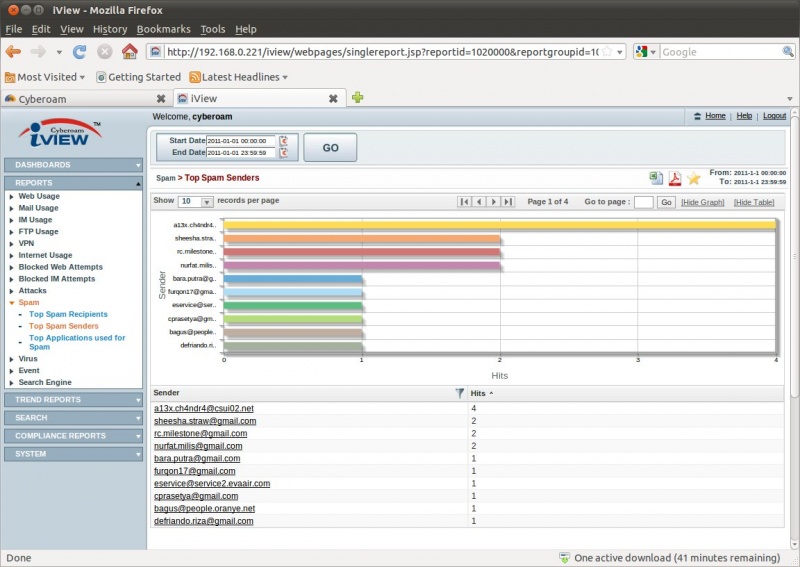Viewport: 800px width, 567px height.
Task: Jump to last page arrow
Action: pyautogui.click(x=508, y=202)
